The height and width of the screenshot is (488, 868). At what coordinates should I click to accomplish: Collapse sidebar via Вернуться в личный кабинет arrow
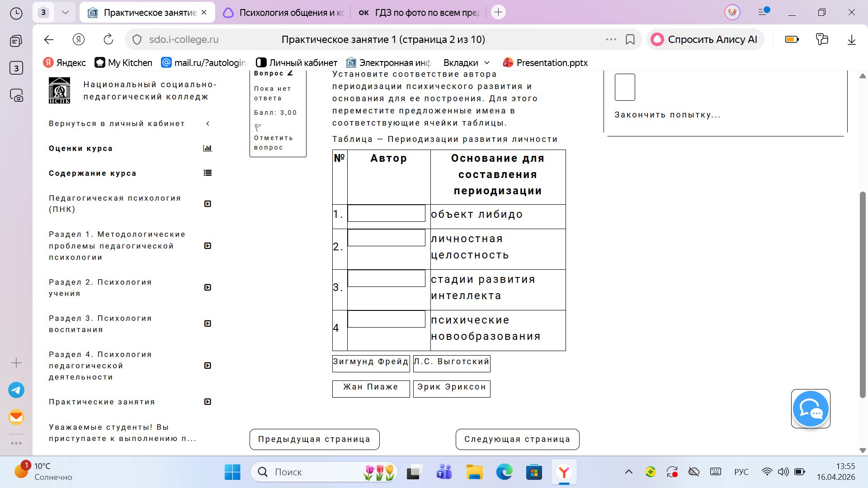pos(208,124)
